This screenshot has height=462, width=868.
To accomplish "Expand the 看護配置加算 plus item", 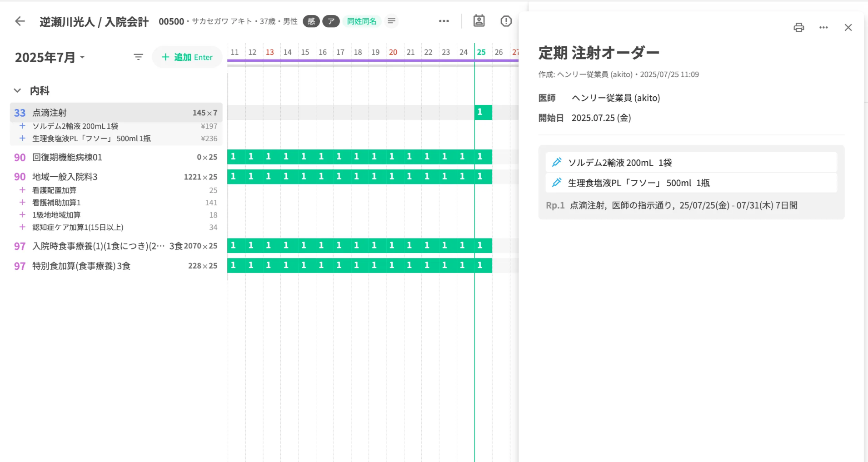I will [22, 190].
